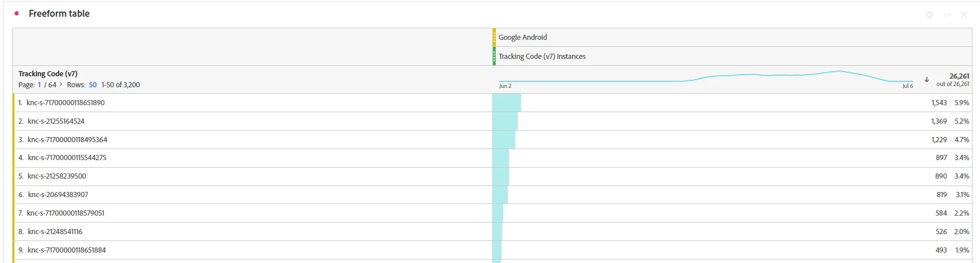Click the 2.2% percentage in row 7
Image resolution: width=980 pixels, height=263 pixels.
(x=962, y=213)
